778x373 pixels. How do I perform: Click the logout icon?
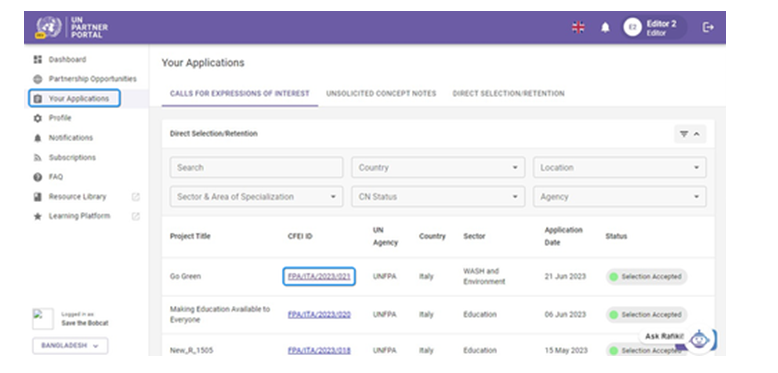pos(708,28)
